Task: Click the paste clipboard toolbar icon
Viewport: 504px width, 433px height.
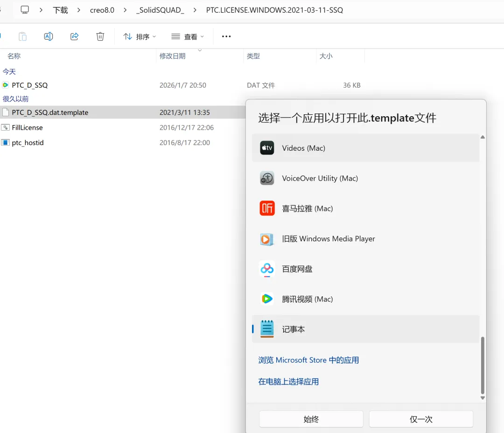Action: click(22, 36)
